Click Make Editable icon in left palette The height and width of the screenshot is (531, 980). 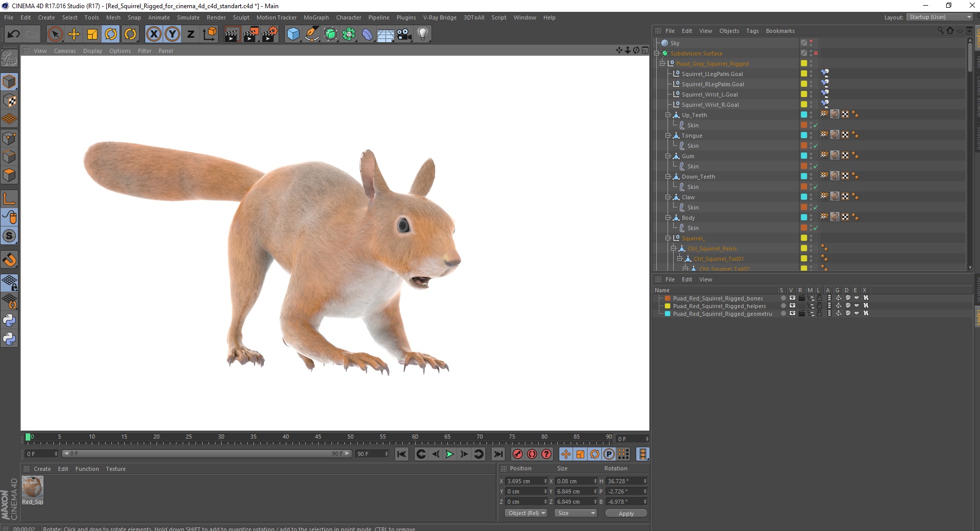9,59
